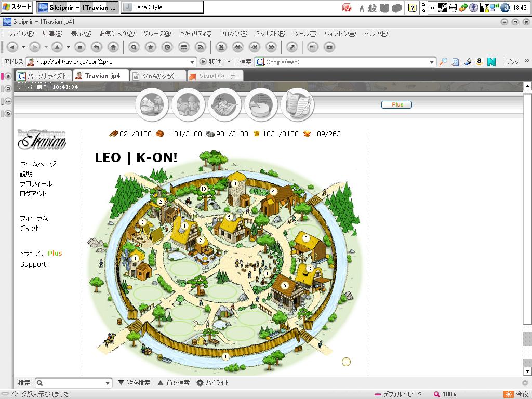The height and width of the screenshot is (399, 532).
Task: Click the gear ハイライト highlight toggle
Action: [x=212, y=383]
